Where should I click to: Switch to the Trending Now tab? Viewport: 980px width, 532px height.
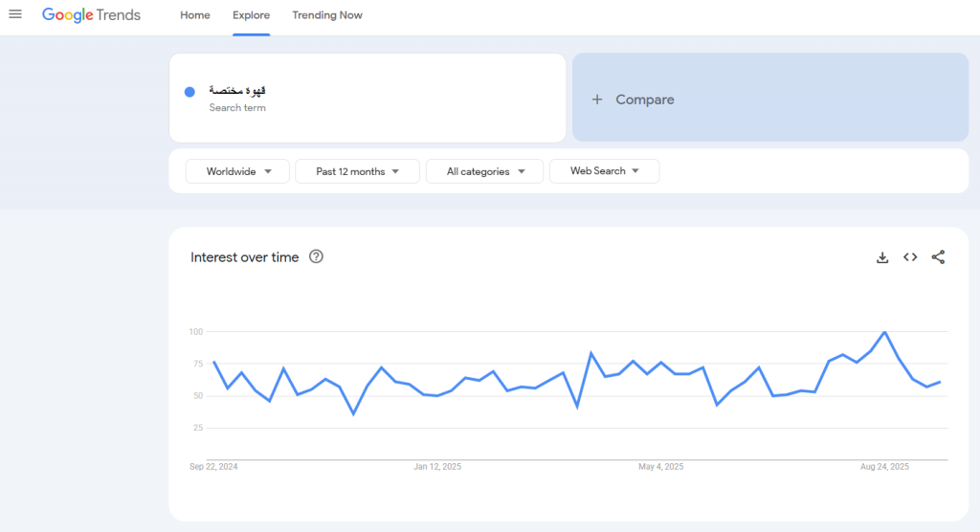click(x=327, y=15)
